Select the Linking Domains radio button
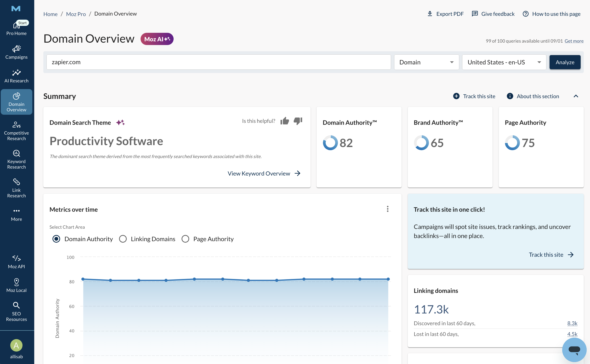 pyautogui.click(x=123, y=239)
